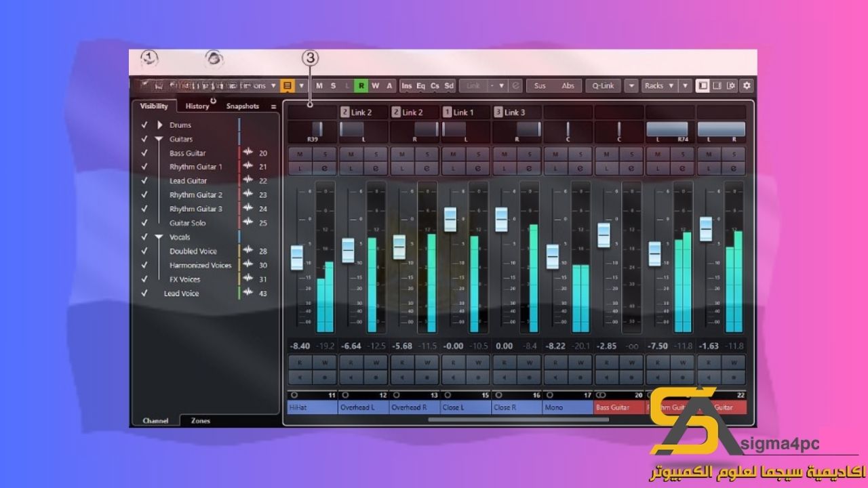868x488 pixels.
Task: Click the Bass Guitar waveform icon
Action: (x=248, y=153)
